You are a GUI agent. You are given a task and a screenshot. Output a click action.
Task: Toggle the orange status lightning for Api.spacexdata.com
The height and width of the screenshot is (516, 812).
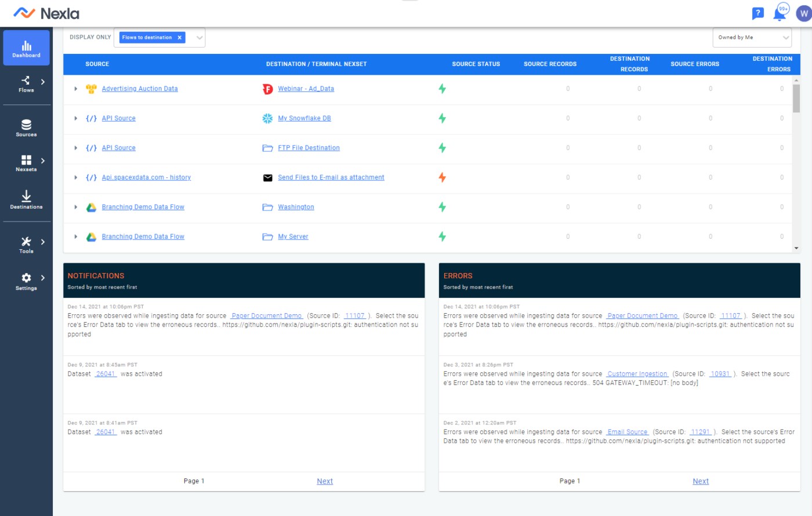[x=442, y=177]
